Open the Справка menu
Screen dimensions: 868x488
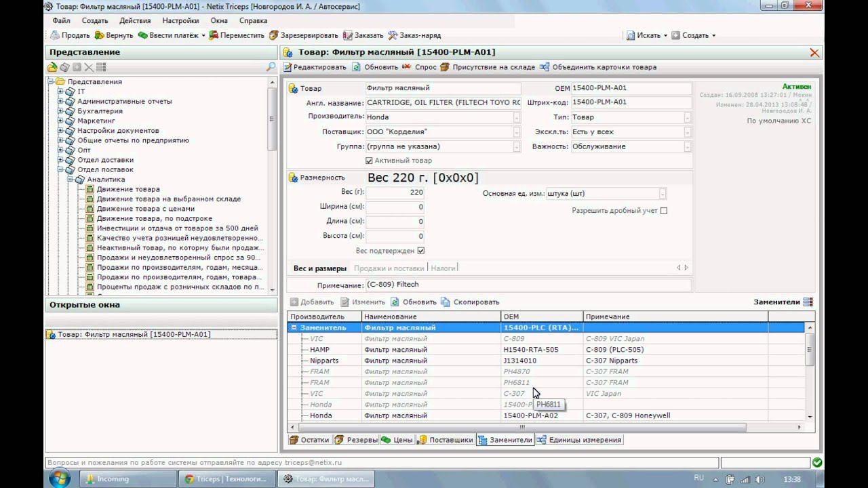coord(253,20)
